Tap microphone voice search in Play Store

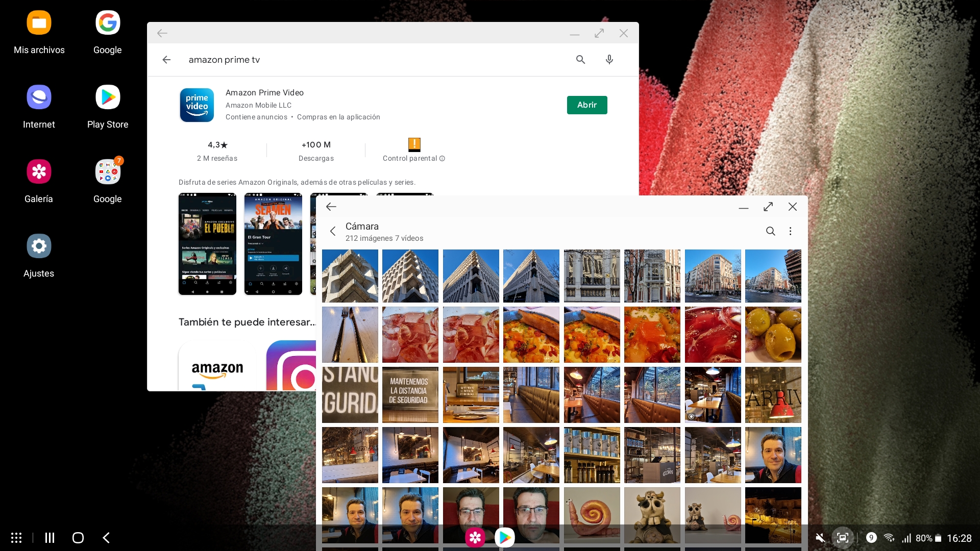[609, 60]
